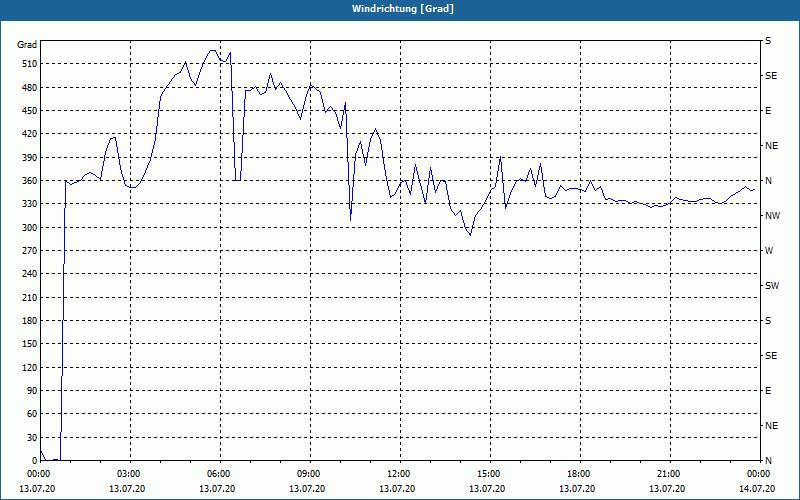Select the y-axis value '60'
The width and height of the screenshot is (800, 500).
[x=32, y=414]
